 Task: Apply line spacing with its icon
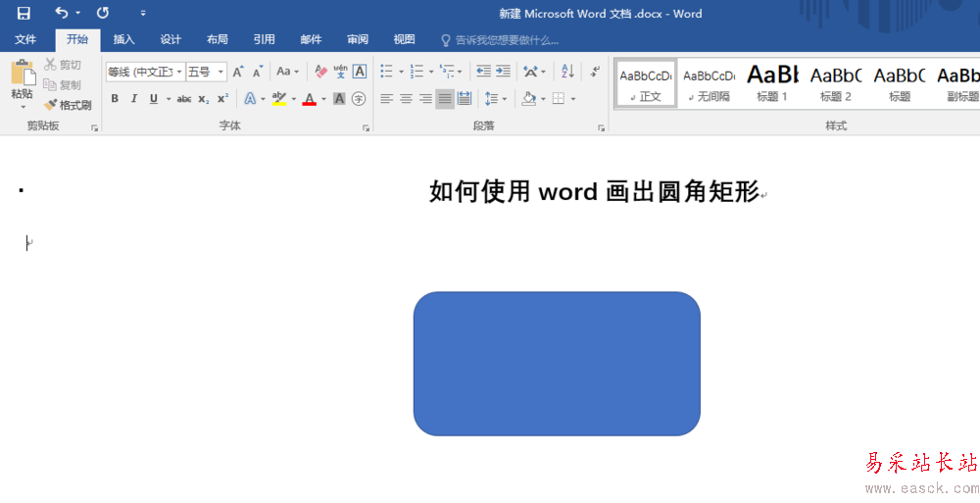coord(492,99)
